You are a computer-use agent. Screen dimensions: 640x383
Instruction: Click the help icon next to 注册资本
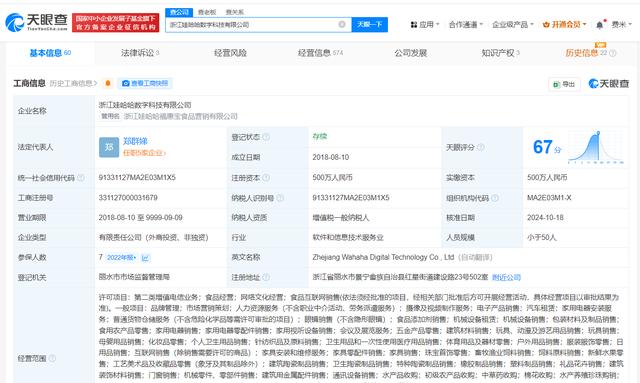pos(266,178)
